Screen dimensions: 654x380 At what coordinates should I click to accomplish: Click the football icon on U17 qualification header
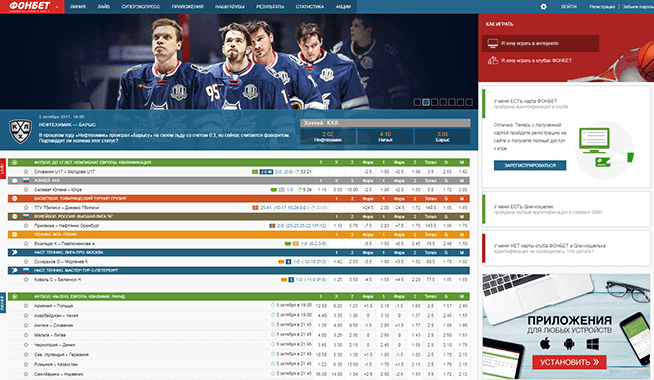[x=15, y=162]
